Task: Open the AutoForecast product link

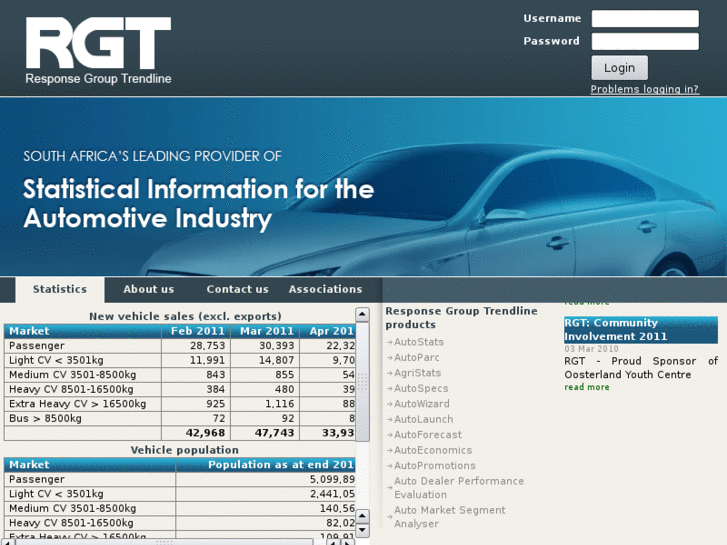Action: (427, 435)
